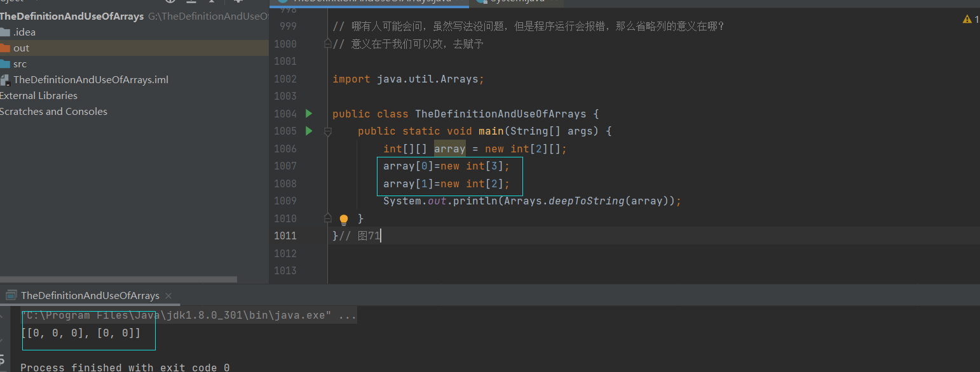Collapse the comment block at line 1000

pos(328,44)
